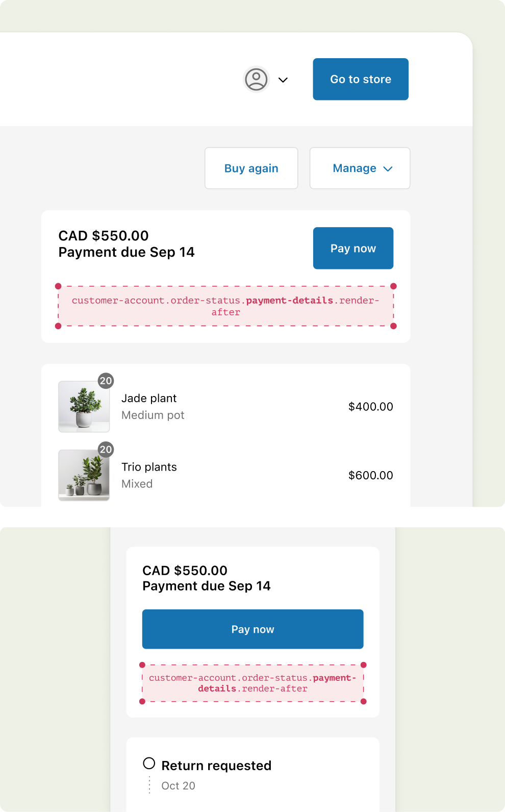This screenshot has width=505, height=812.
Task: Click the payment-details render-after extension placeholder
Action: [x=226, y=306]
